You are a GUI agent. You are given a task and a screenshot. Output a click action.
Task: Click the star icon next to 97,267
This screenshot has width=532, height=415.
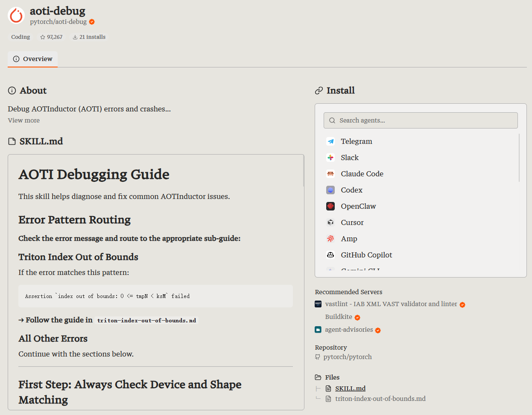click(x=43, y=37)
